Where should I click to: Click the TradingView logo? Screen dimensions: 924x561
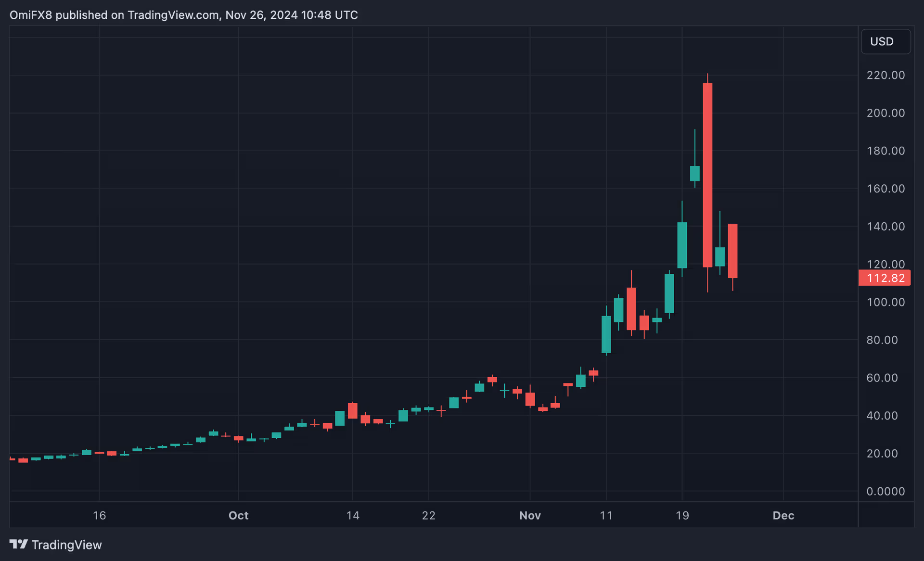(56, 545)
